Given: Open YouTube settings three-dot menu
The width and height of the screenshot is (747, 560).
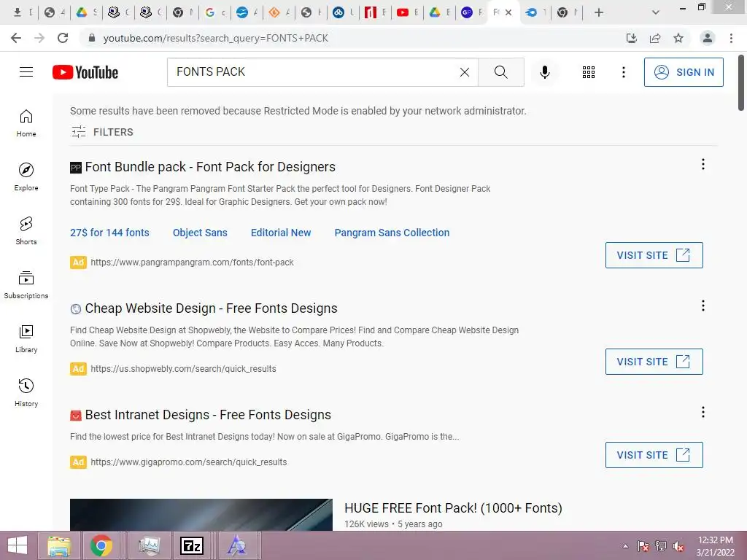Looking at the screenshot, I should 623,72.
